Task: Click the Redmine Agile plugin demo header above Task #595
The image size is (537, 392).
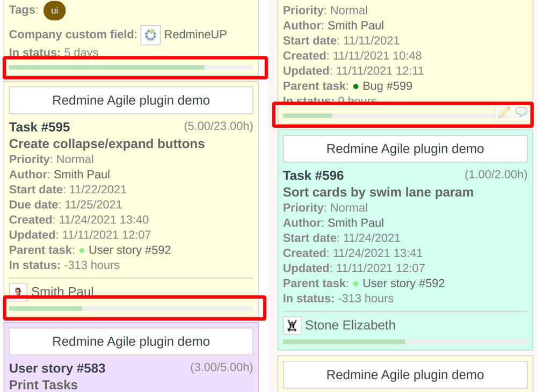Action: click(x=131, y=100)
